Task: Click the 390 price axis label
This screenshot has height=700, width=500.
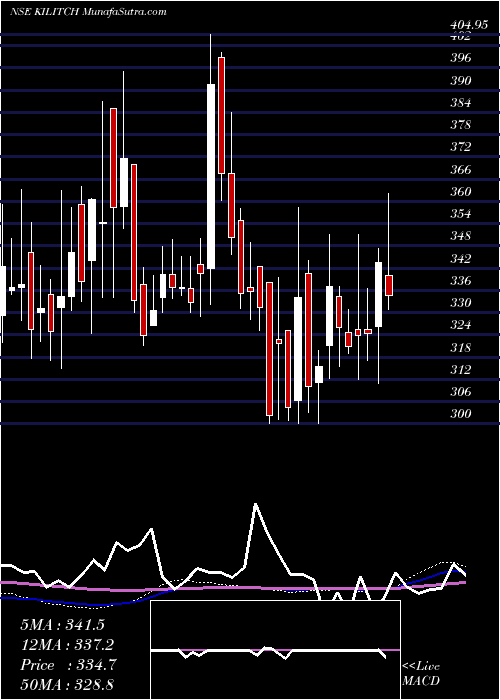Action: click(x=461, y=81)
